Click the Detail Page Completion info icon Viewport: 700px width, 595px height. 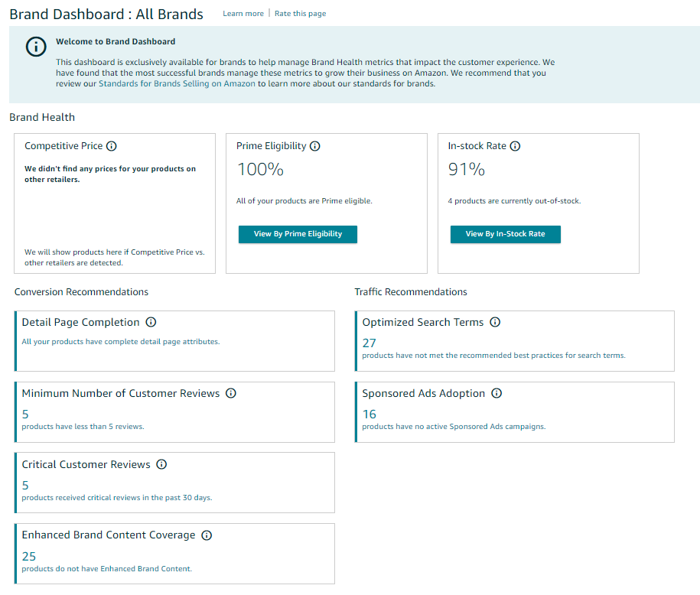151,322
